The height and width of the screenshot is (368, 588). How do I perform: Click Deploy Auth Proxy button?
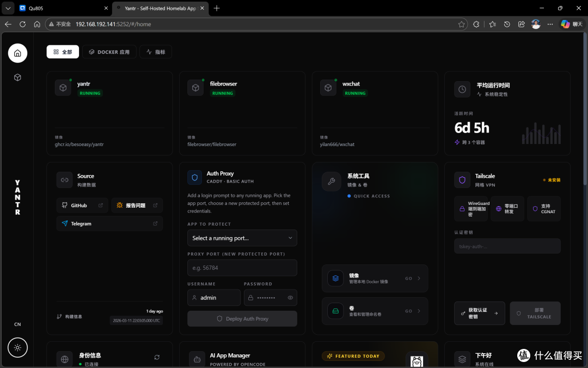[x=242, y=319]
